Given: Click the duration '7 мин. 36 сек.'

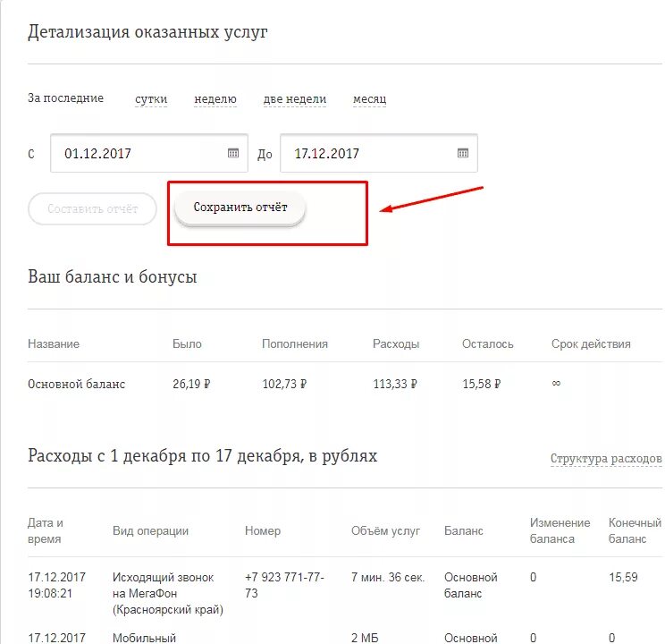Looking at the screenshot, I should (388, 577).
